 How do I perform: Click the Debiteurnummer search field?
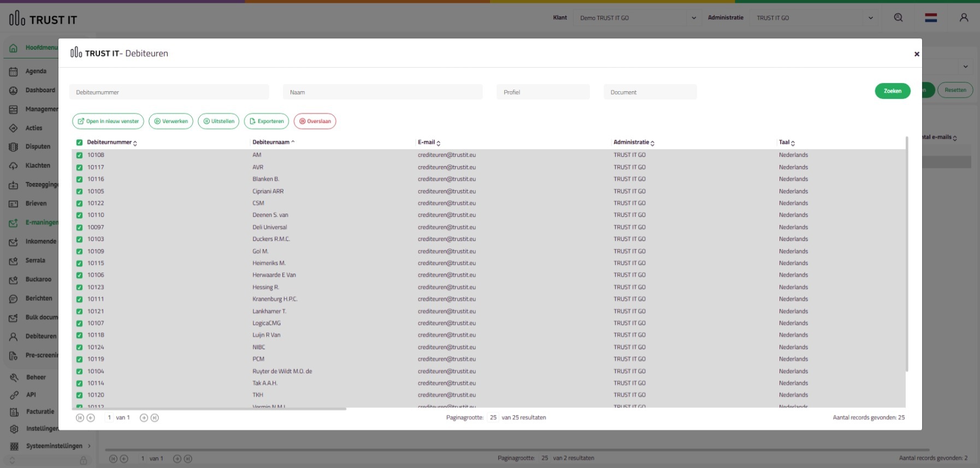click(169, 92)
